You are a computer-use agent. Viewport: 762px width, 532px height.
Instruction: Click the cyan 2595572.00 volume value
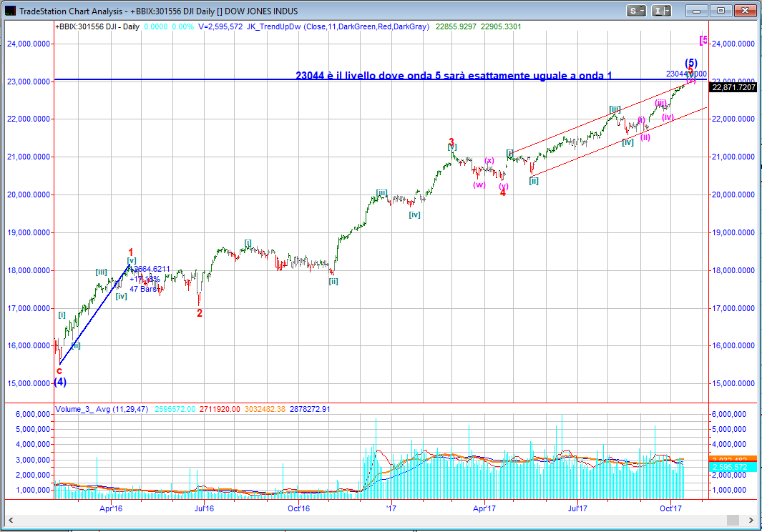175,409
